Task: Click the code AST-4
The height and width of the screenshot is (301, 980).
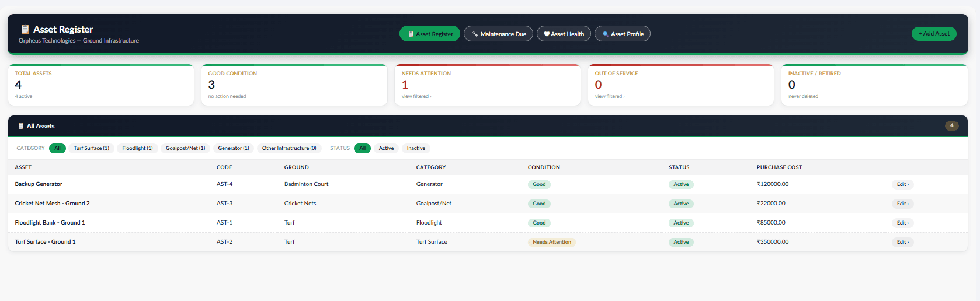Action: point(224,184)
